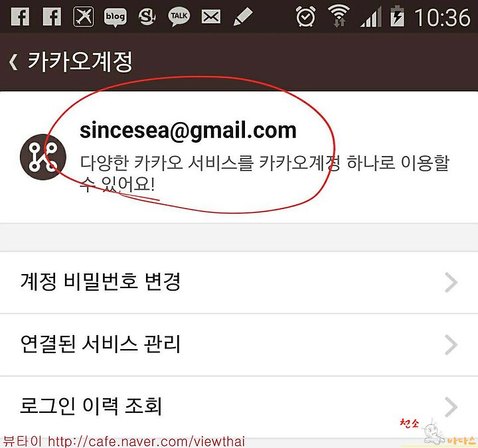The height and width of the screenshot is (448, 478).
Task: Tap the first Facebook notification icon
Action: tap(20, 17)
